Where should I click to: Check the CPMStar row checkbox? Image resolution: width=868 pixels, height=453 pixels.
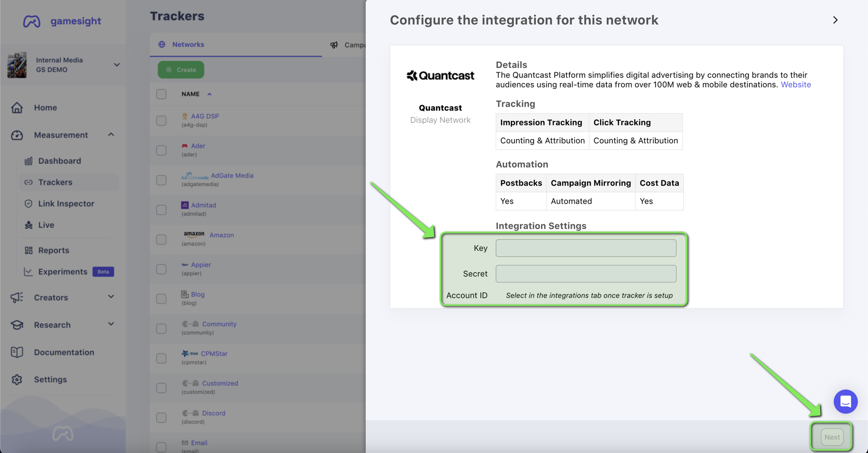[x=161, y=358]
